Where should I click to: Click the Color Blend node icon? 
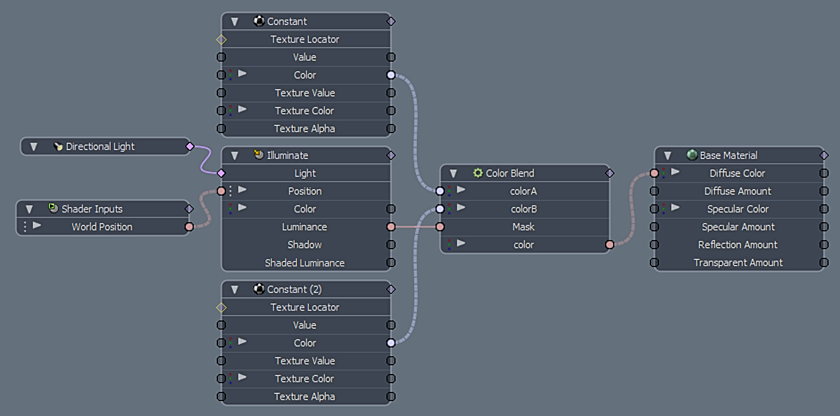(478, 173)
